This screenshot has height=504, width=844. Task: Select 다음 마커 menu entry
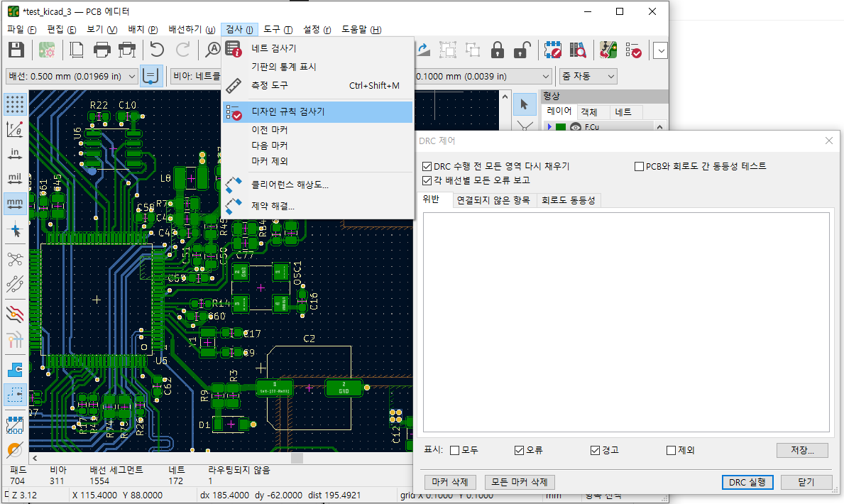coord(317,146)
